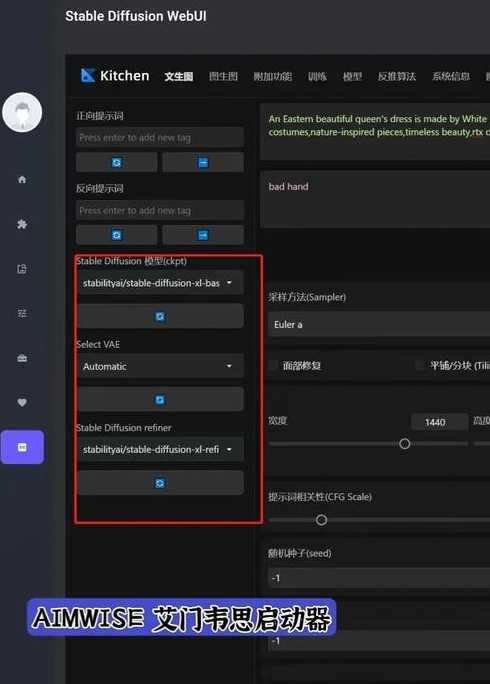The width and height of the screenshot is (490, 684).
Task: Open the 采样方法 Sampler Euler a dropdown
Action: [379, 324]
